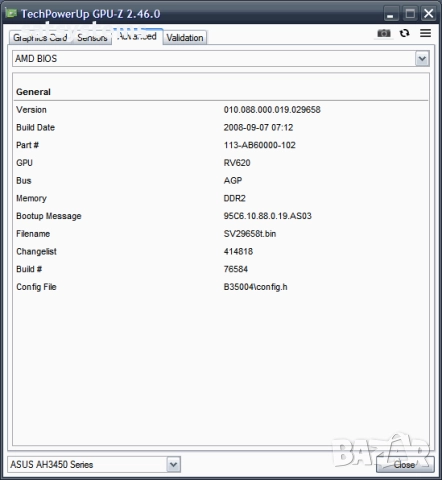Click the Close button

click(405, 464)
